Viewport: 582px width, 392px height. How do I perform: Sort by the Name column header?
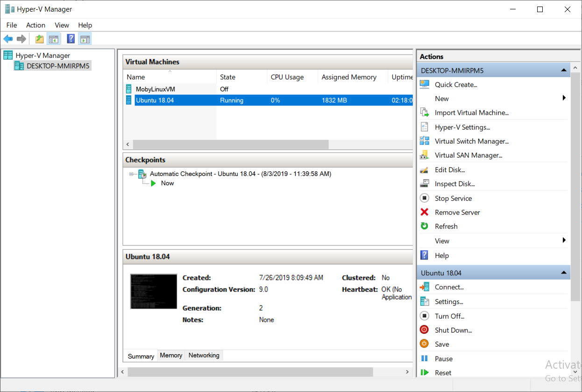170,77
